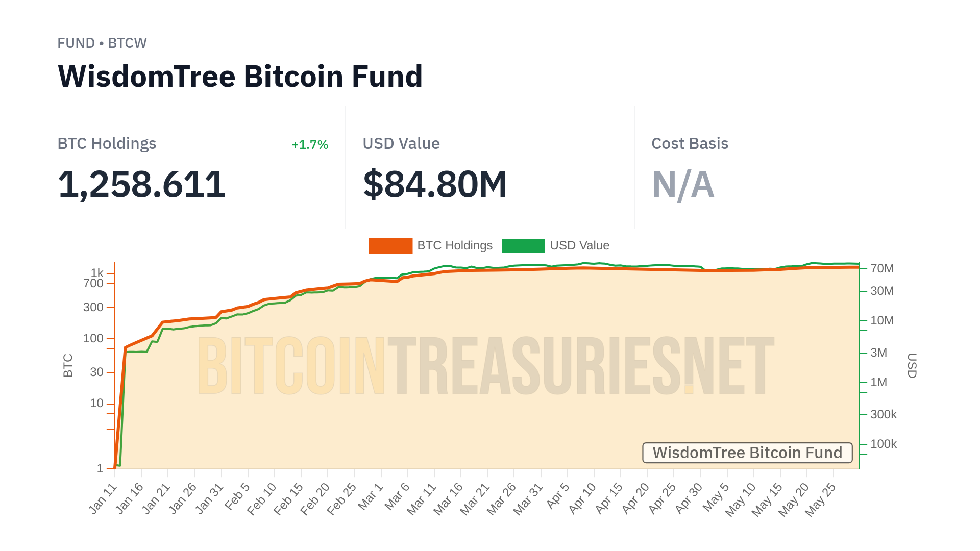Click the Jan 11 x-axis date label

[104, 498]
